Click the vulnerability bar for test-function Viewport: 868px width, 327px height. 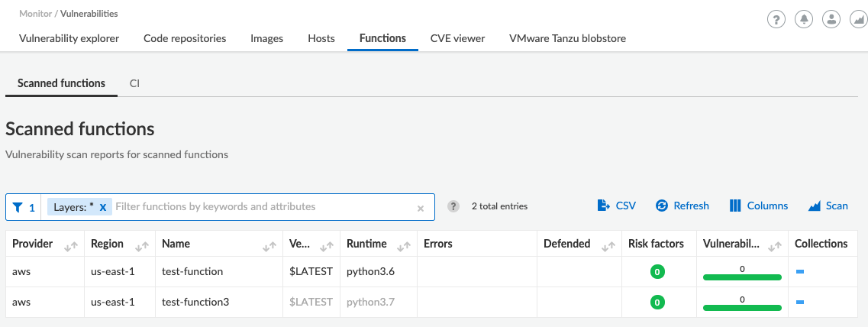pos(742,277)
